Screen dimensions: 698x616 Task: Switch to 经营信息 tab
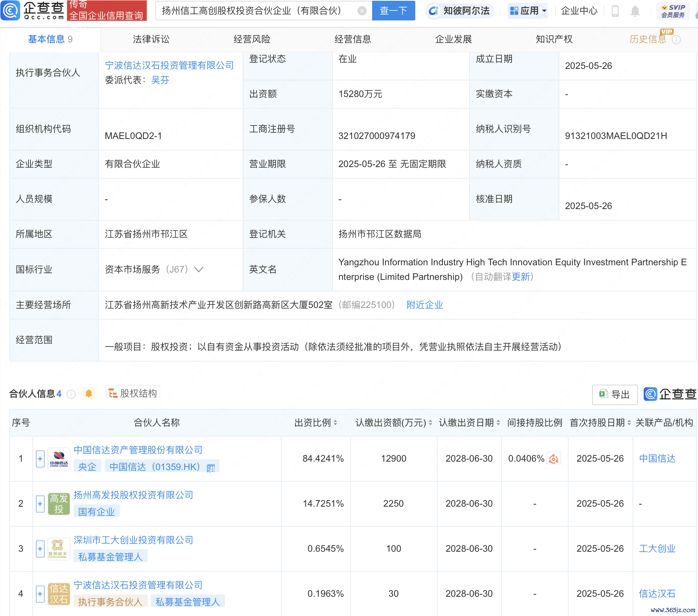[x=353, y=39]
